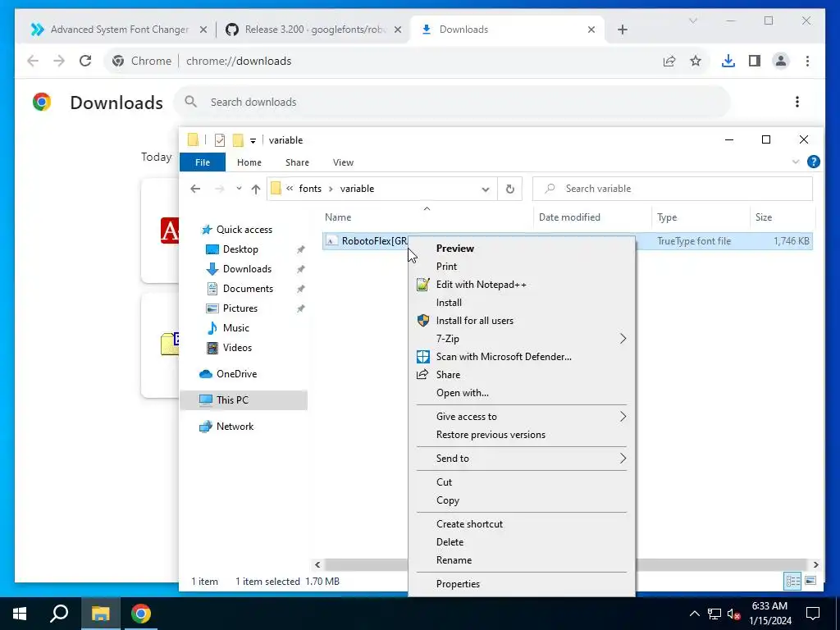Viewport: 840px width, 630px height.
Task: Choose Create shortcut
Action: (x=469, y=524)
